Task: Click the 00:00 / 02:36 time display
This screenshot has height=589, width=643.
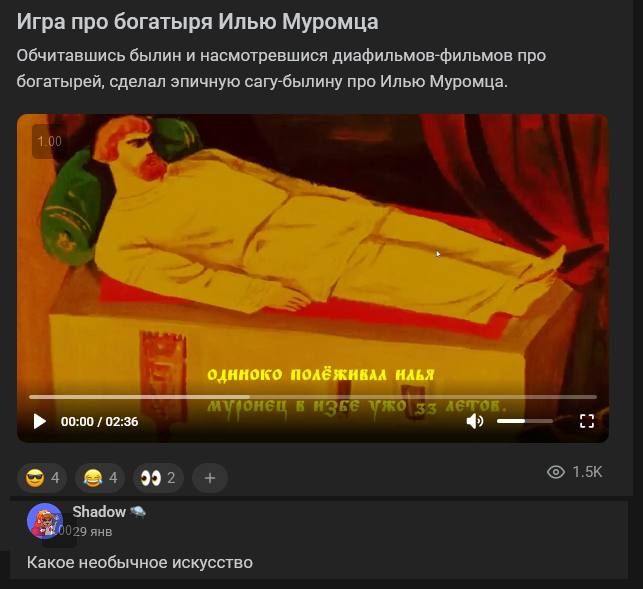Action: [x=100, y=422]
